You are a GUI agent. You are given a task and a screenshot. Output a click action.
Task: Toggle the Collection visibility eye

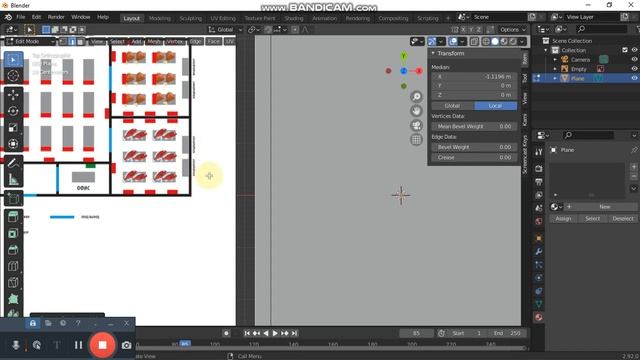(634, 50)
